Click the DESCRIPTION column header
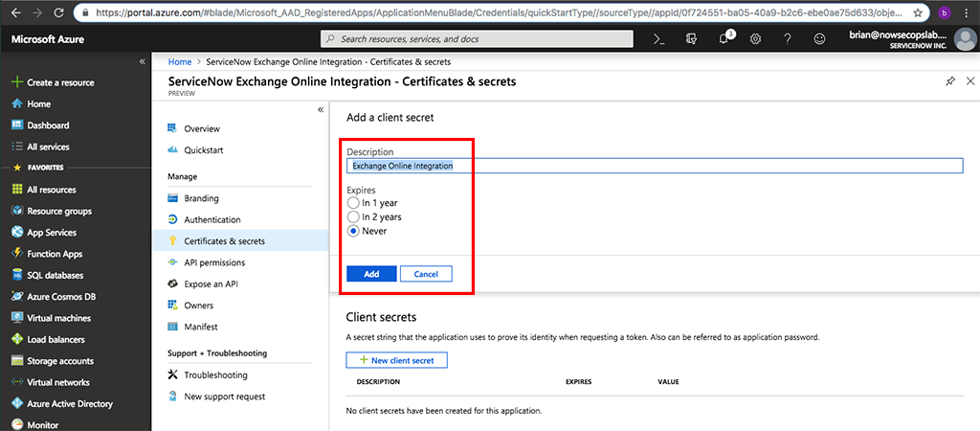 point(378,381)
